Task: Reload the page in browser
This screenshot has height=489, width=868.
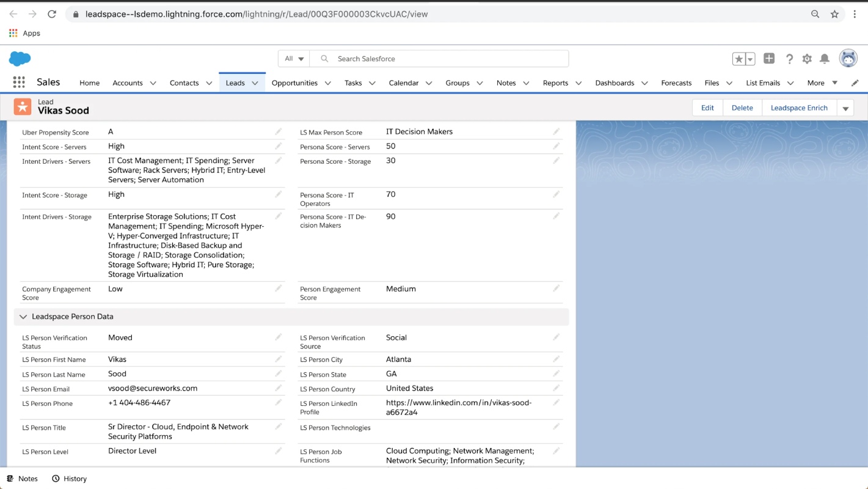Action: tap(52, 14)
